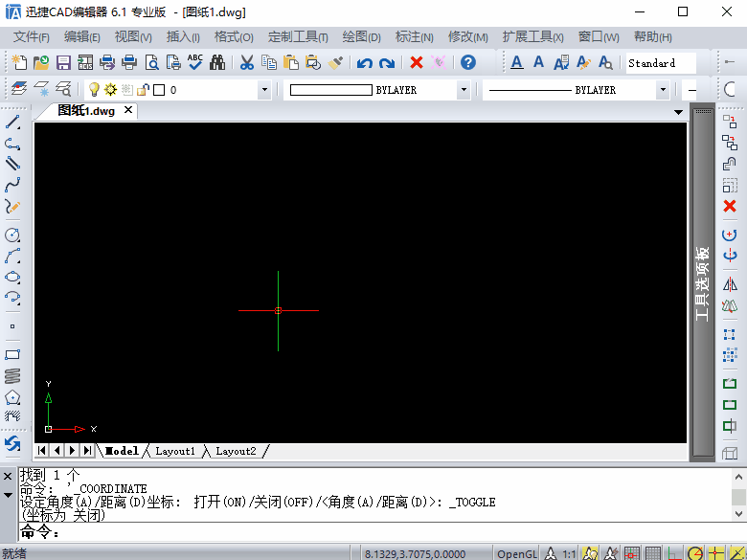Close the 图纸1.dwg document tab

point(128,110)
